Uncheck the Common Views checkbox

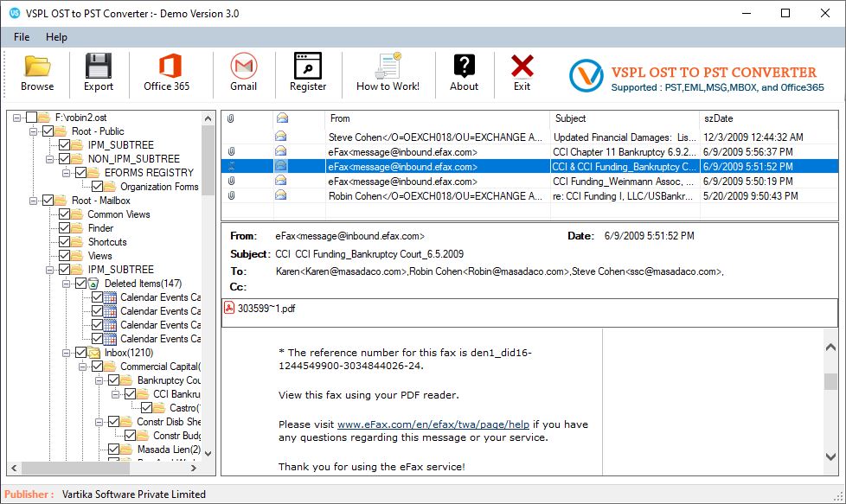click(64, 214)
